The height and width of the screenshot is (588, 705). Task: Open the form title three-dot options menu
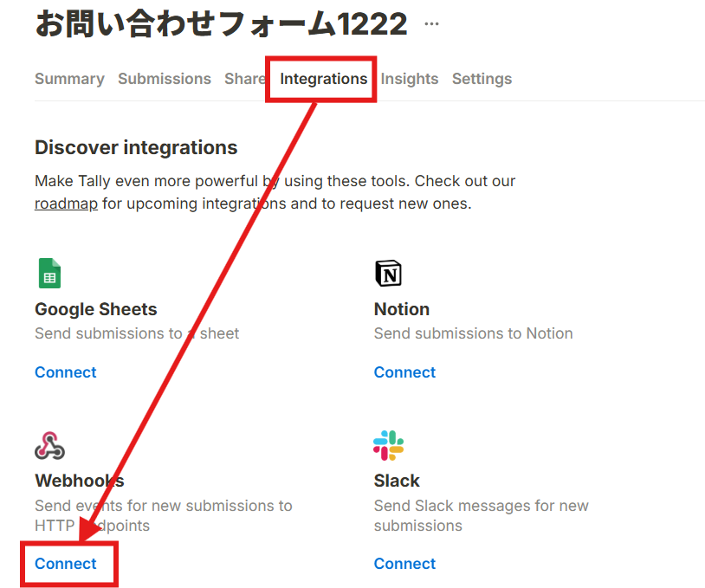click(431, 24)
